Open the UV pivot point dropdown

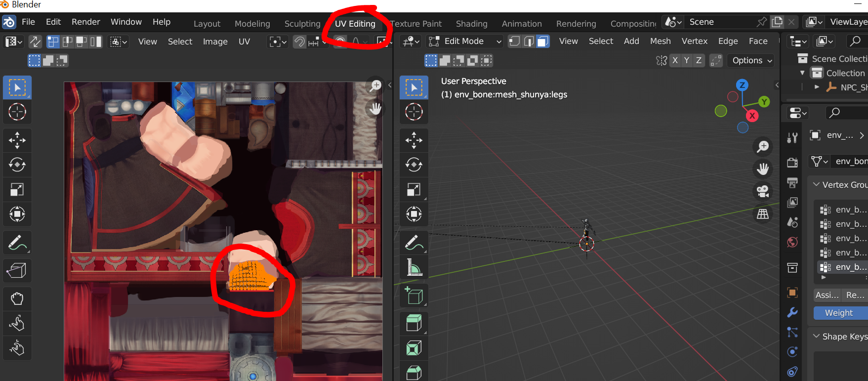coord(278,42)
